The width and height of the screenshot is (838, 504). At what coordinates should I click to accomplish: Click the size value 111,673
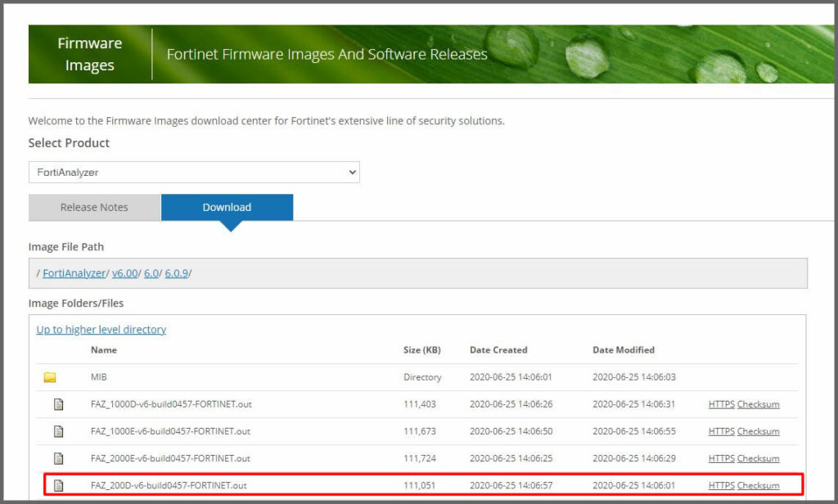(420, 431)
